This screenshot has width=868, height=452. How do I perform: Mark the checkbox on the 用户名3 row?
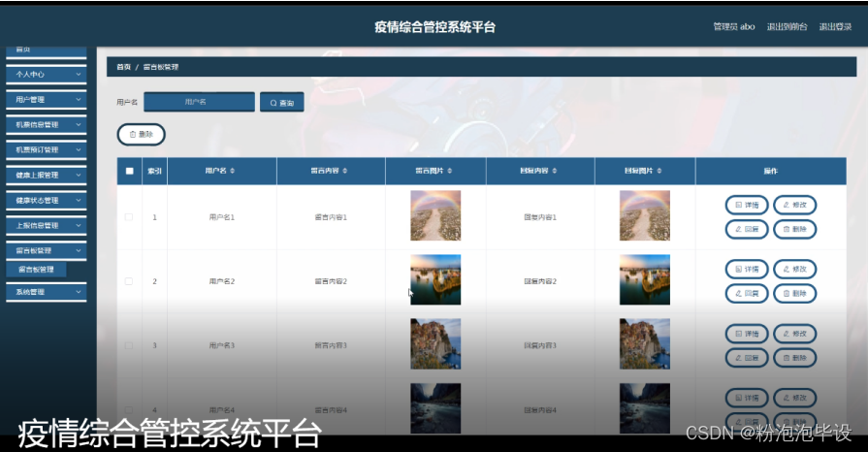pyautogui.click(x=129, y=345)
